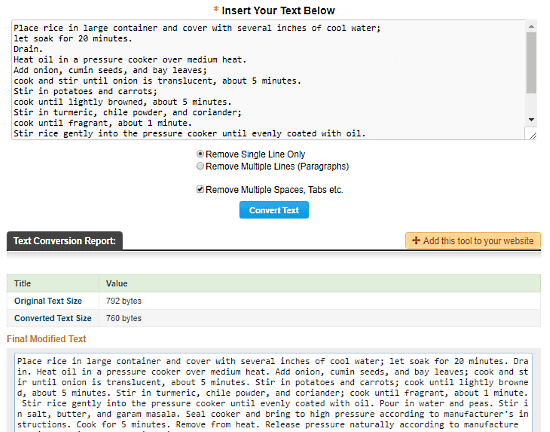Click the Original Text Size row label

click(x=48, y=301)
